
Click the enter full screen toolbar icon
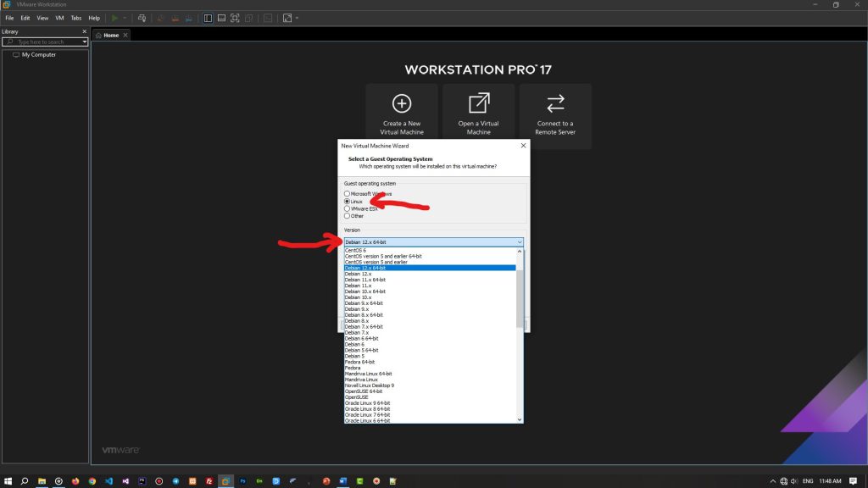[235, 17]
